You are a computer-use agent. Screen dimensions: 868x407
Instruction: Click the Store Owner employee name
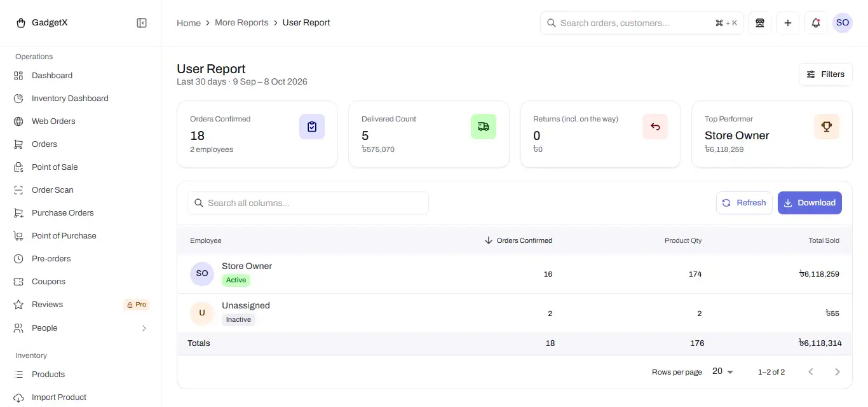(247, 266)
